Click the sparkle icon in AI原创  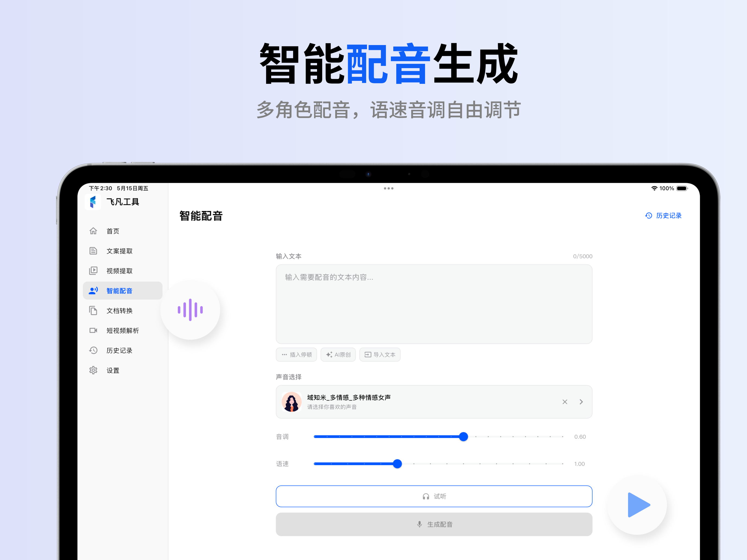pos(329,354)
